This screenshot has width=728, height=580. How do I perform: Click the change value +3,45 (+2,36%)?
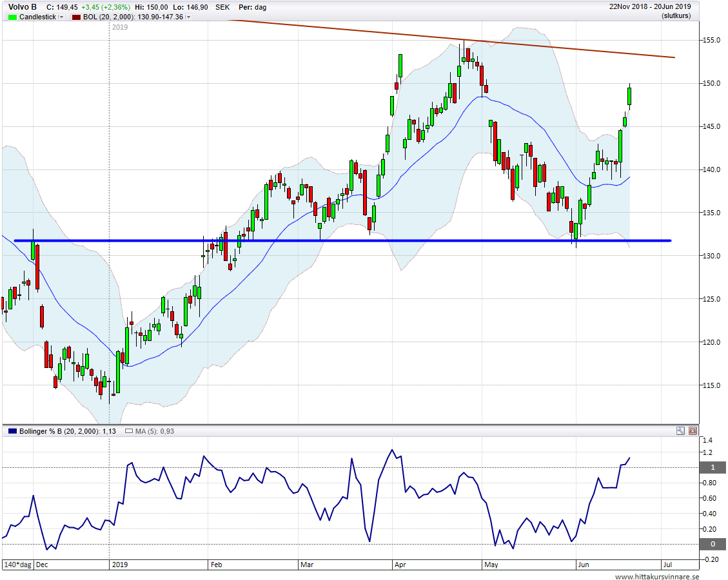105,8
